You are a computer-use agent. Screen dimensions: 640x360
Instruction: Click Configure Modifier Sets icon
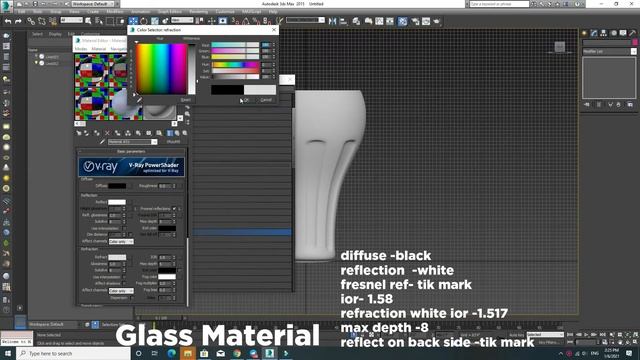coord(630,105)
